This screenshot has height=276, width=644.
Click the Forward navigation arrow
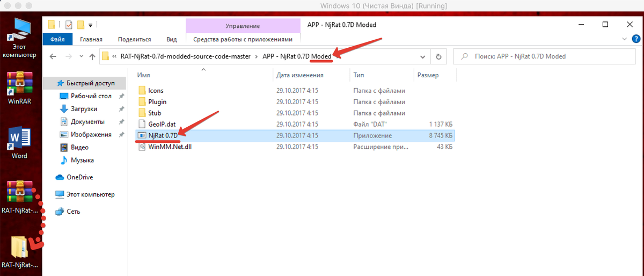click(x=68, y=56)
